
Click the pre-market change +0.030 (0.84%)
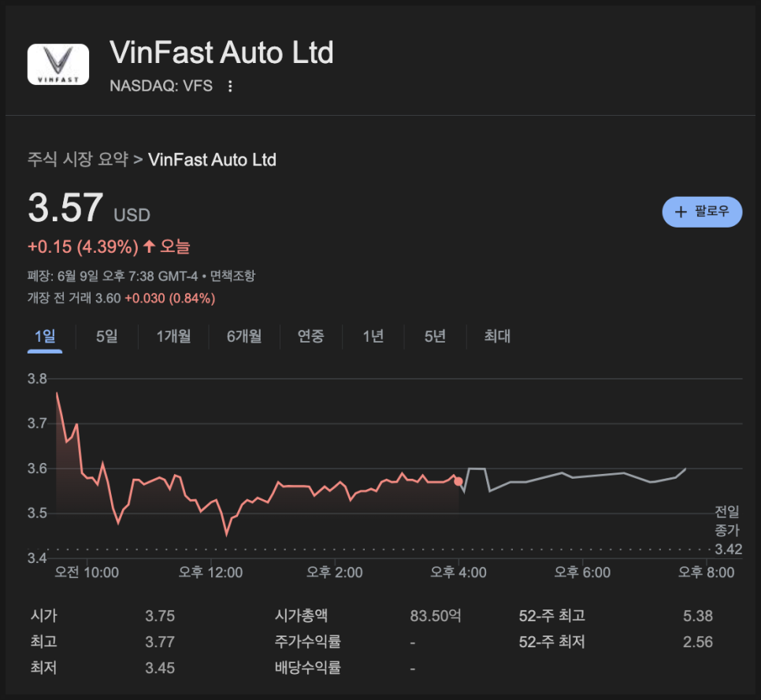170,298
